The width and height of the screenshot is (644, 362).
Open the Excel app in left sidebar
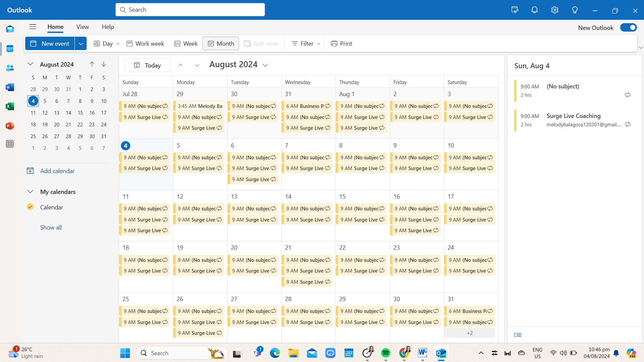[10, 107]
